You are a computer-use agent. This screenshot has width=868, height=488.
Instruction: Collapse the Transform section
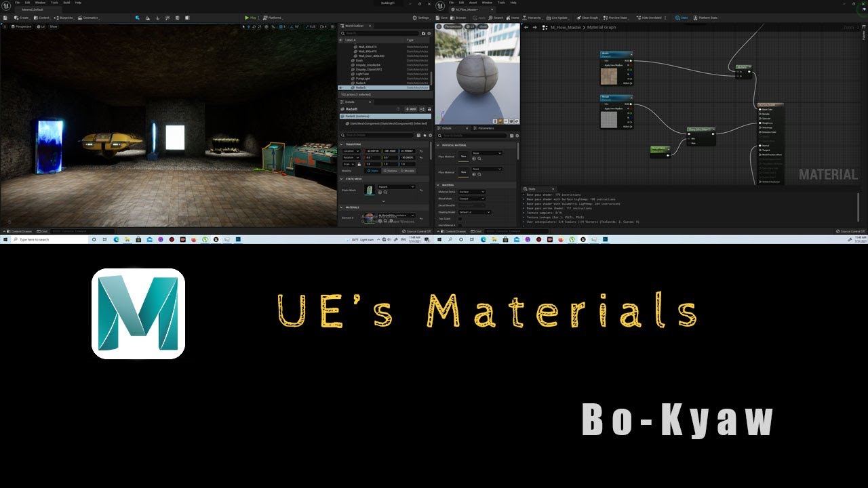pyautogui.click(x=342, y=144)
